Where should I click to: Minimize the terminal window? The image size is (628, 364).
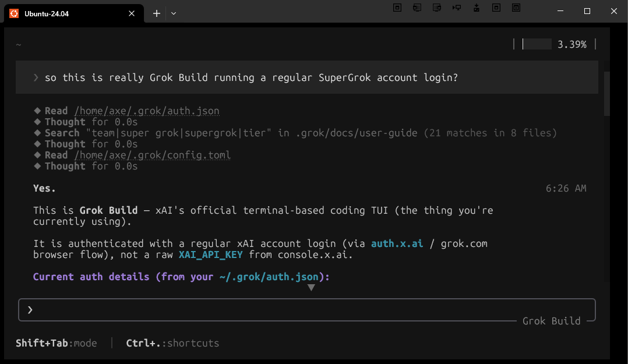tap(560, 11)
